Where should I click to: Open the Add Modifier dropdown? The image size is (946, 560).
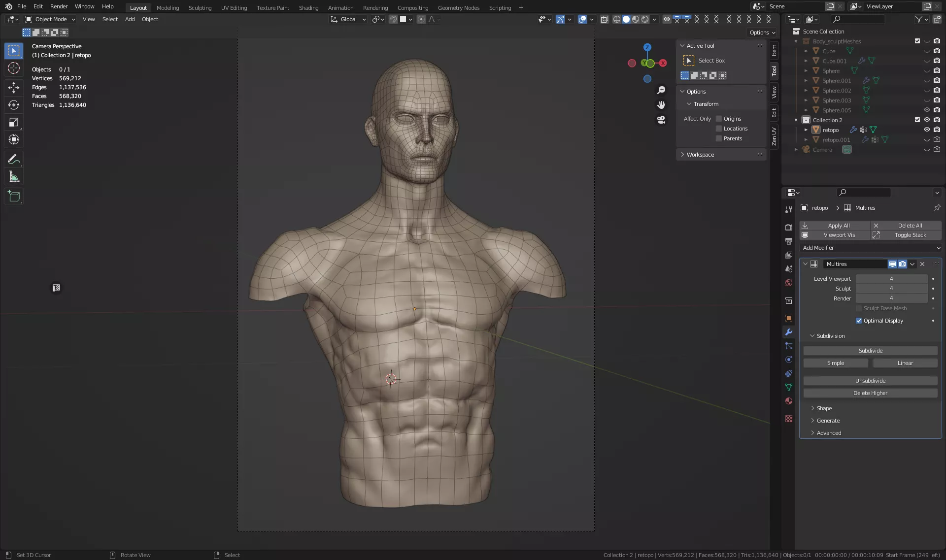pos(871,248)
